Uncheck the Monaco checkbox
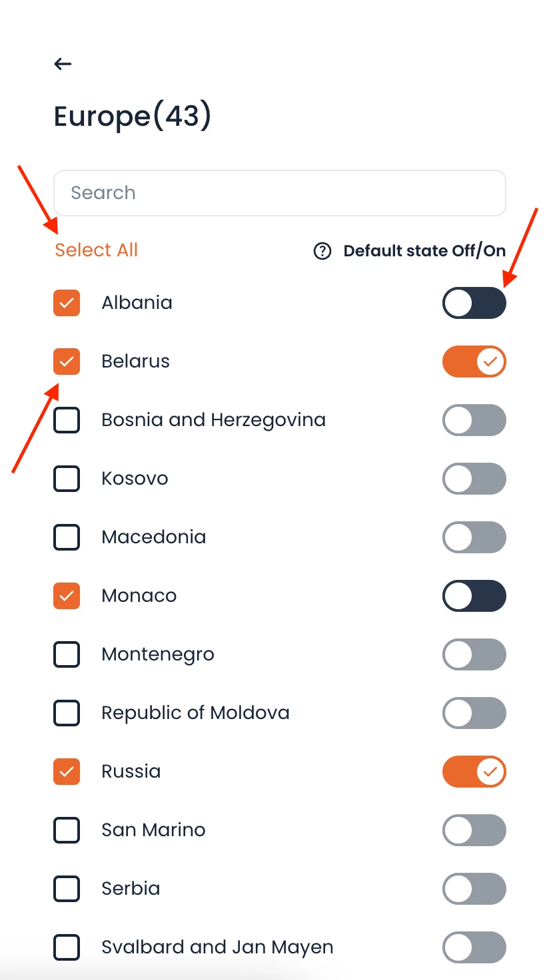This screenshot has width=557, height=980. coord(67,596)
